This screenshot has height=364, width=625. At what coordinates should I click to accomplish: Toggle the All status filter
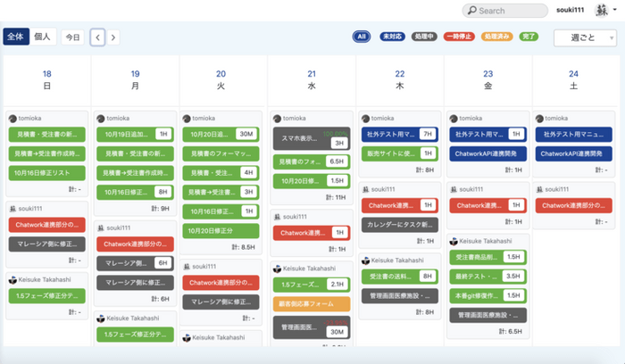pyautogui.click(x=361, y=37)
